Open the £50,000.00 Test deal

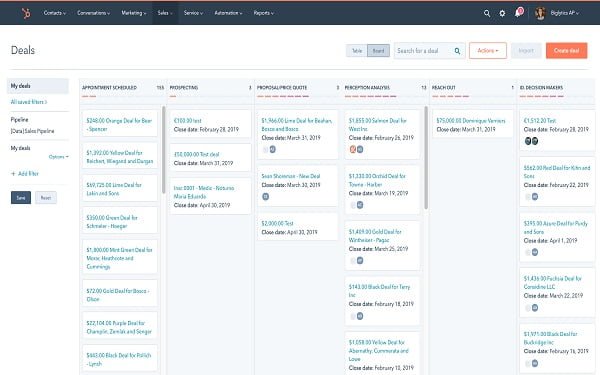click(196, 155)
